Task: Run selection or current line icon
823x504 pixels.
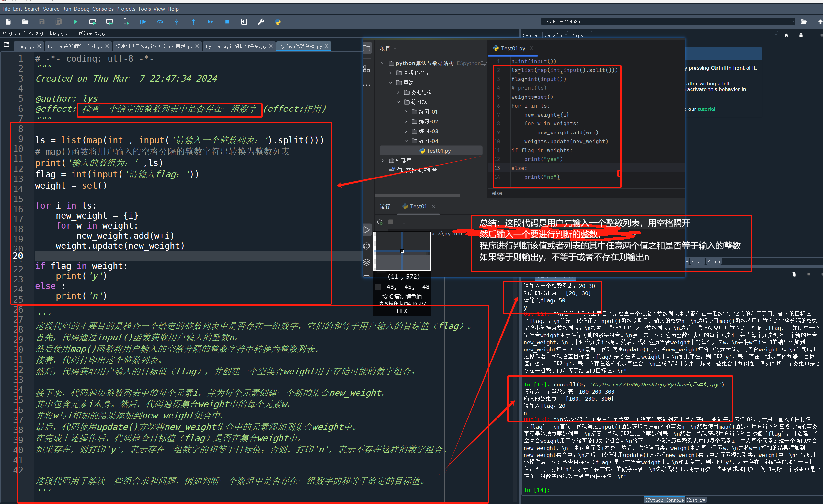Action: point(126,22)
